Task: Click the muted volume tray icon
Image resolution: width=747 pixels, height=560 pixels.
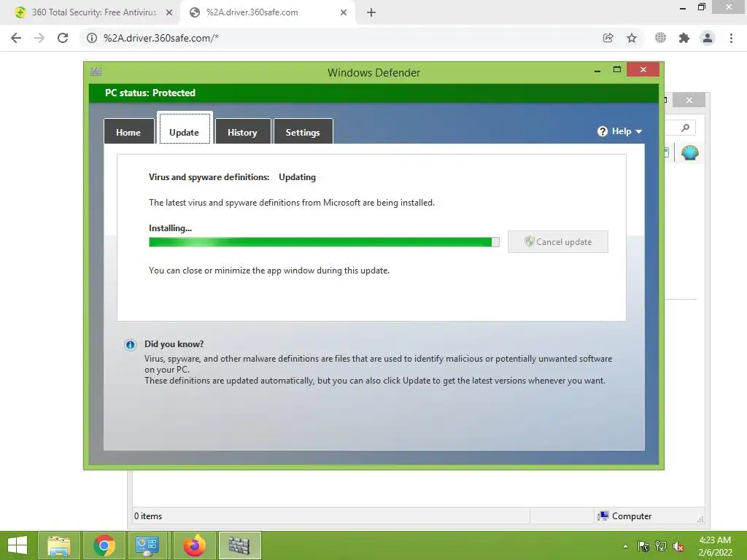Action: coord(678,546)
